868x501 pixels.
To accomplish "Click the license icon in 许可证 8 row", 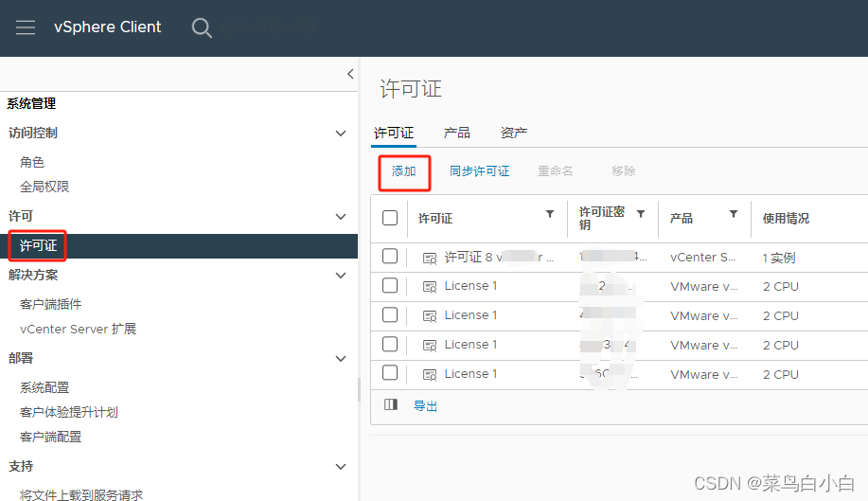I will (x=430, y=258).
